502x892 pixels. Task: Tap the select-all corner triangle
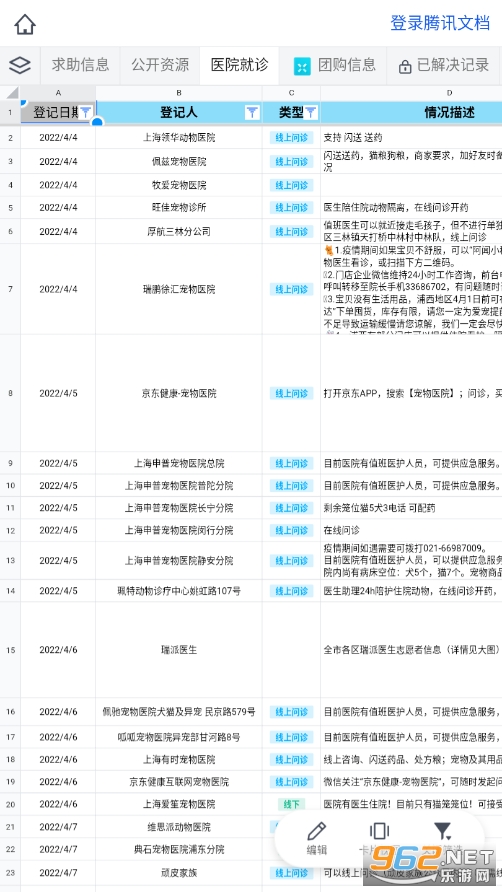(12, 93)
